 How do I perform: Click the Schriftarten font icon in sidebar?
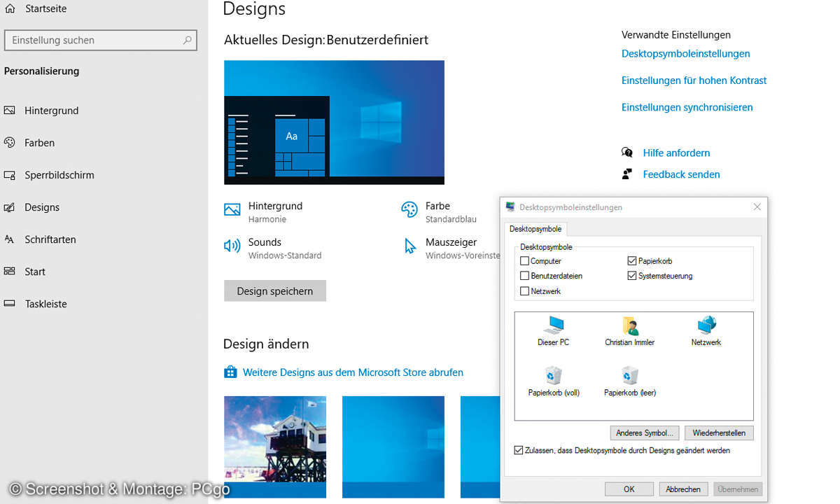[10, 239]
